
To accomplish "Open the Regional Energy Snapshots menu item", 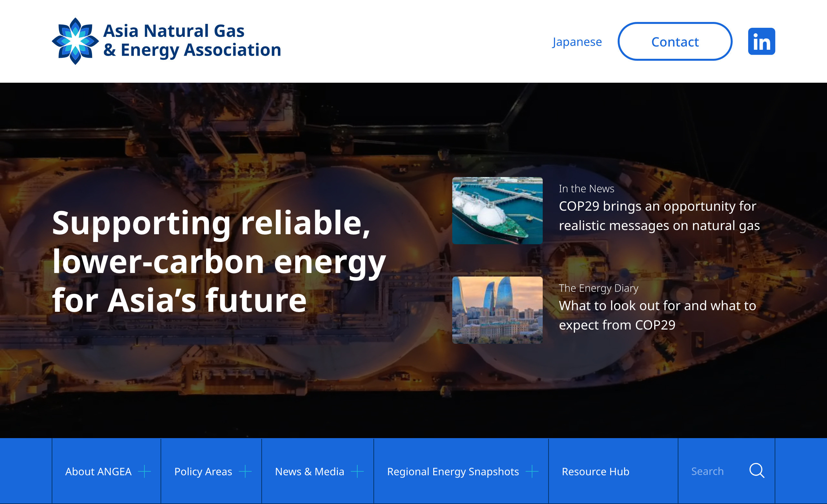I will click(x=453, y=471).
